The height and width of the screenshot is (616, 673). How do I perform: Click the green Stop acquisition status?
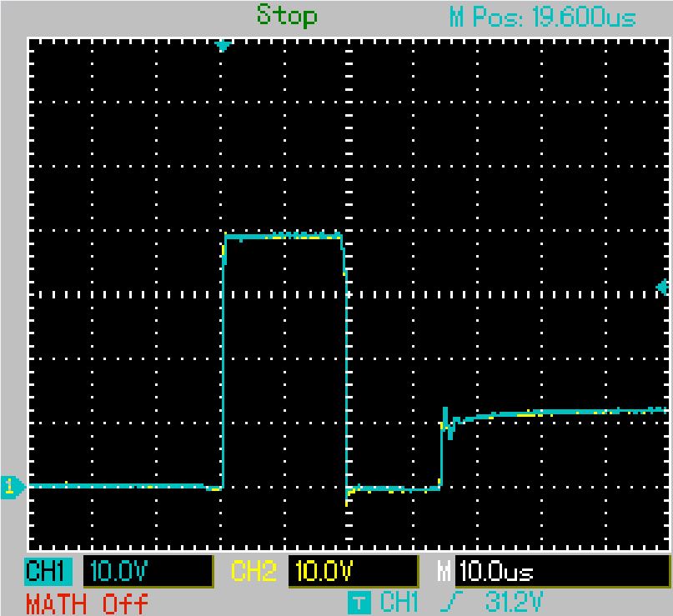(x=286, y=15)
